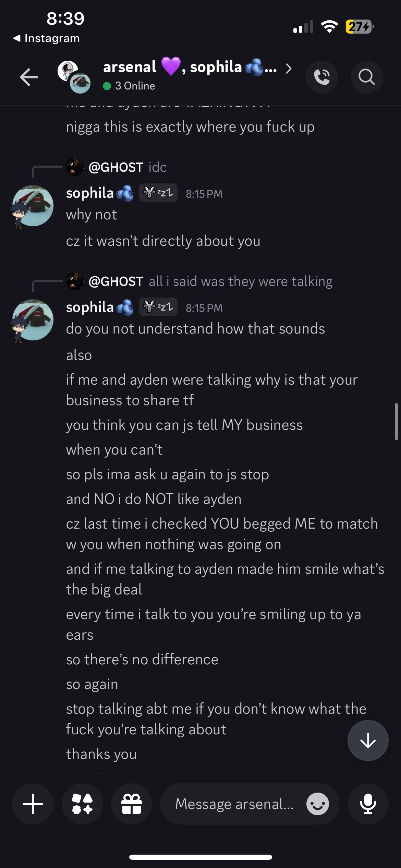The height and width of the screenshot is (868, 401).
Task: Open the gift icon
Action: [132, 804]
